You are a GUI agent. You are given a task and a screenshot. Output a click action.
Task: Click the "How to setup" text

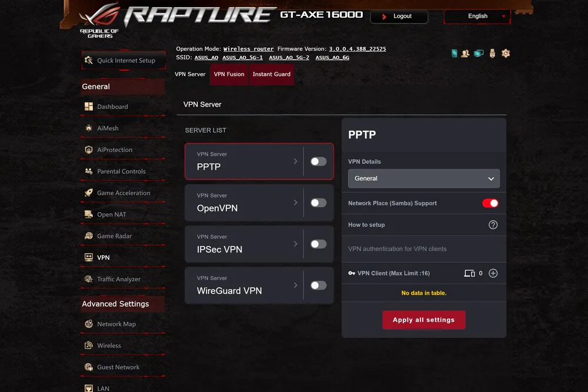coord(366,224)
